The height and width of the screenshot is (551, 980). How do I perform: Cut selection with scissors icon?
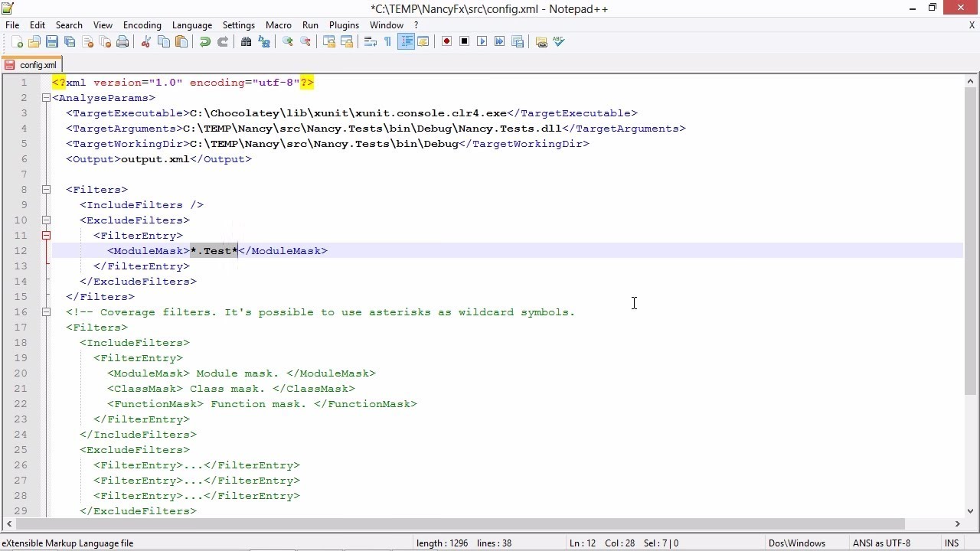(145, 42)
